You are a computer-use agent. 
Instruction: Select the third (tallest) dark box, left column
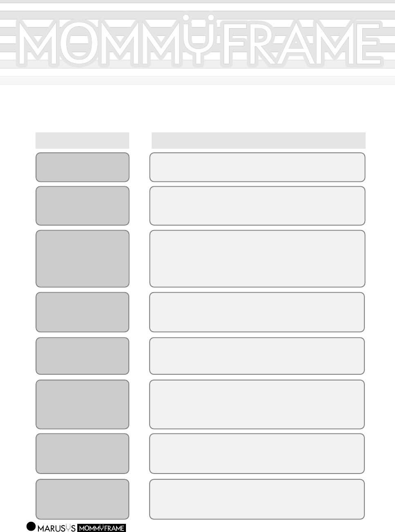82,258
